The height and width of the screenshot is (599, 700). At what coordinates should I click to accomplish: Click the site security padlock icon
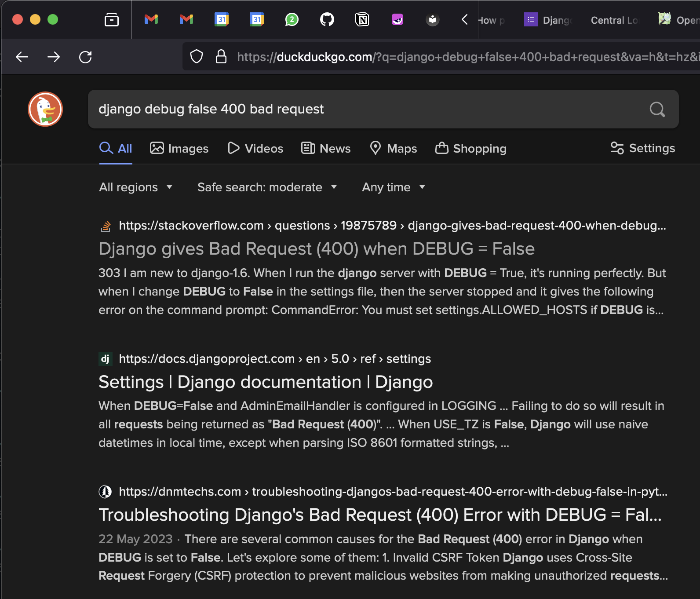[x=221, y=57]
